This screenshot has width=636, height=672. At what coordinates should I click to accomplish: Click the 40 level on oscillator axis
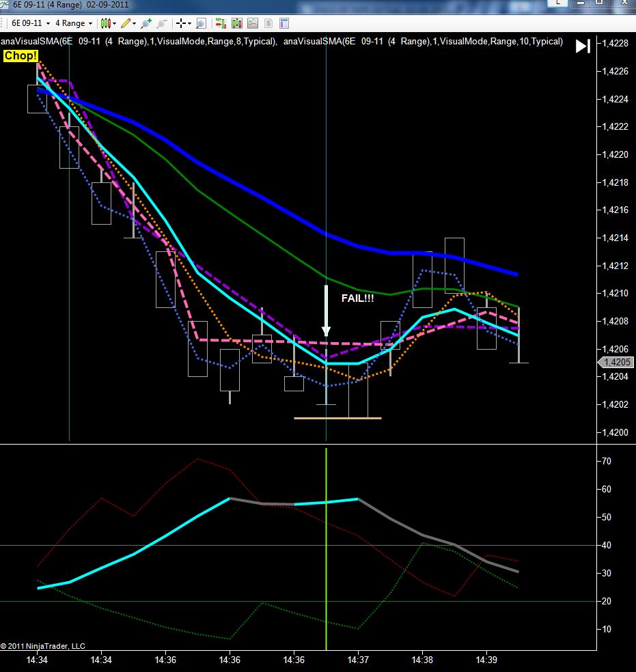[607, 545]
